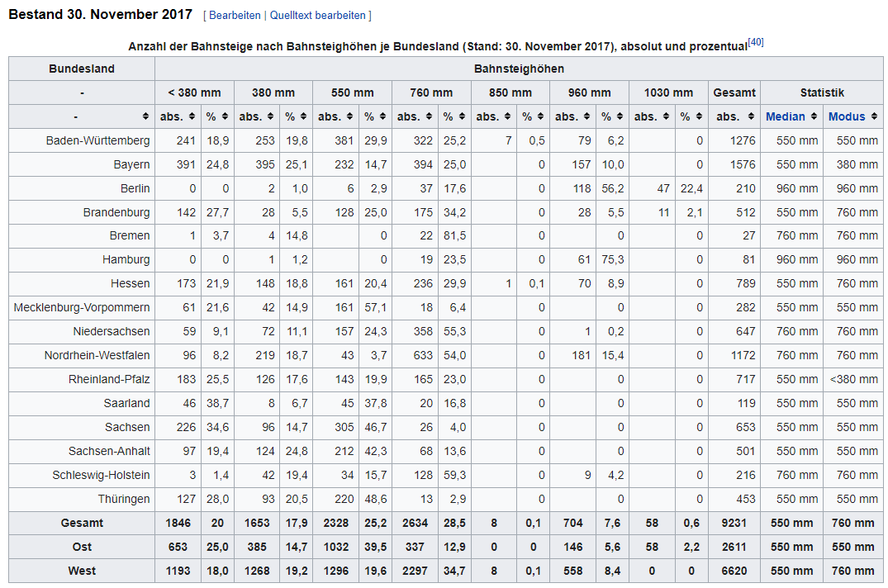Sort by 1030 mm abs. column arrows
This screenshot has height=588, width=888.
666,116
